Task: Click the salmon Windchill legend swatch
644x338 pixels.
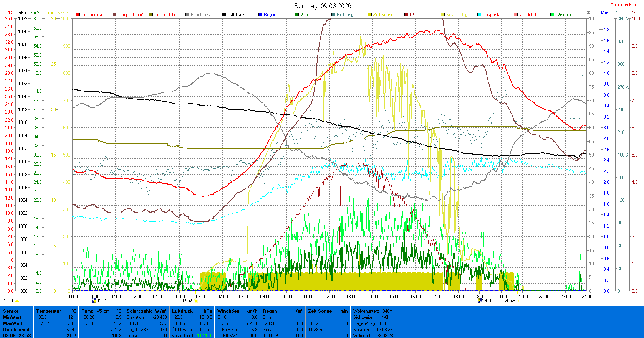Action: point(516,15)
